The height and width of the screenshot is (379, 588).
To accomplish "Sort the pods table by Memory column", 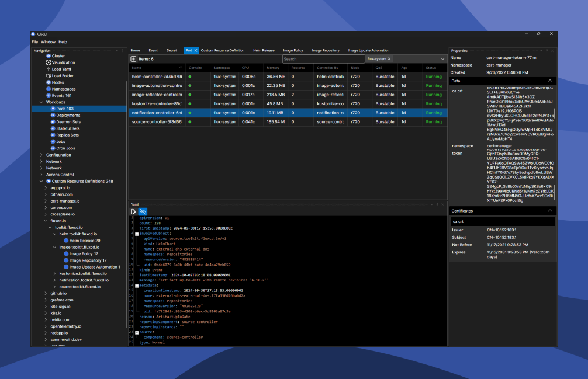I will (272, 68).
